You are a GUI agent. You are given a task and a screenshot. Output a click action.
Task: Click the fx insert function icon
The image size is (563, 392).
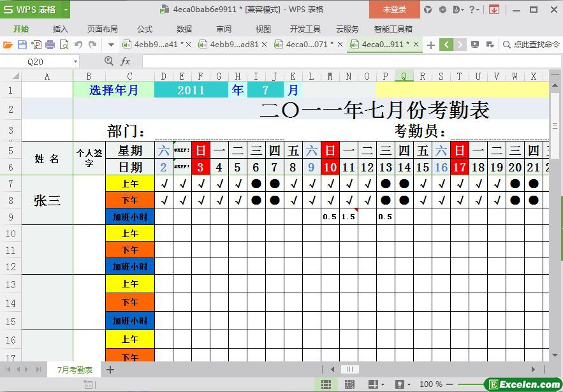point(126,61)
